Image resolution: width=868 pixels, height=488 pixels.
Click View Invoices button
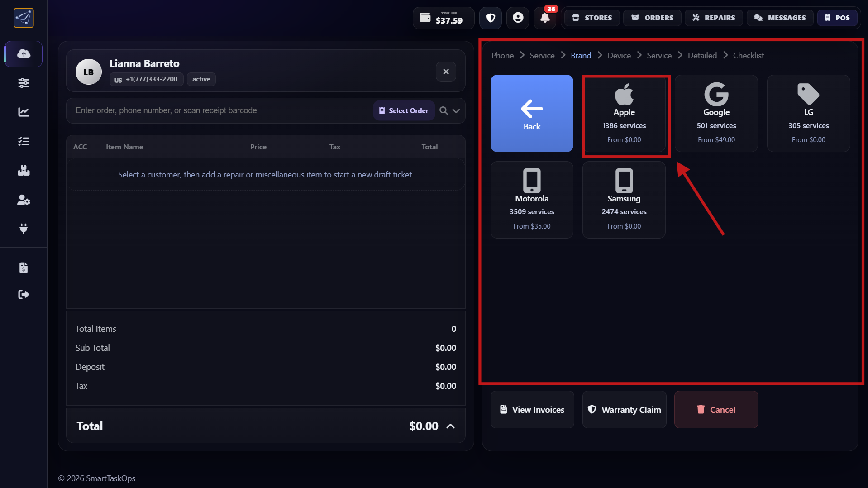532,410
